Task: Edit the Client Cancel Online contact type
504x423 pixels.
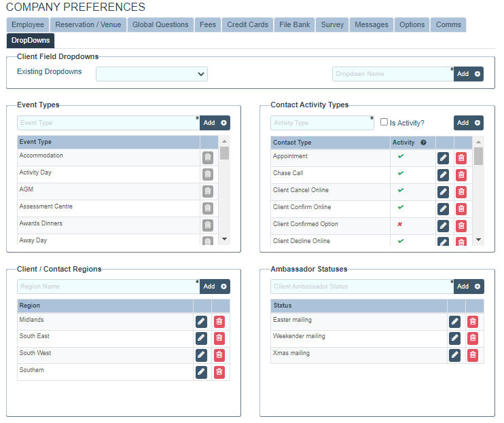Action: point(443,192)
